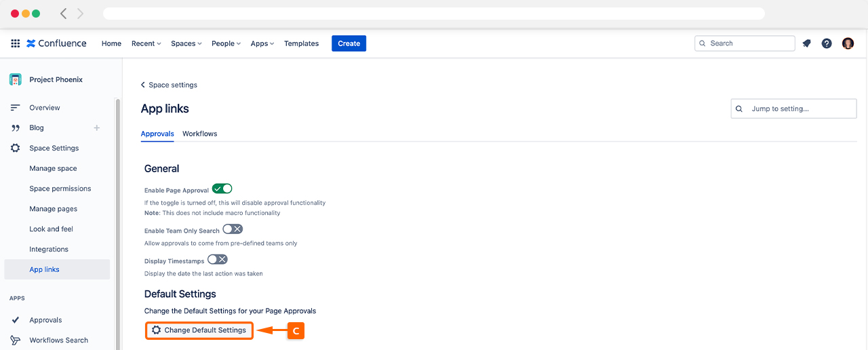Image resolution: width=868 pixels, height=350 pixels.
Task: Expand the Spaces dropdown menu
Action: click(x=186, y=43)
